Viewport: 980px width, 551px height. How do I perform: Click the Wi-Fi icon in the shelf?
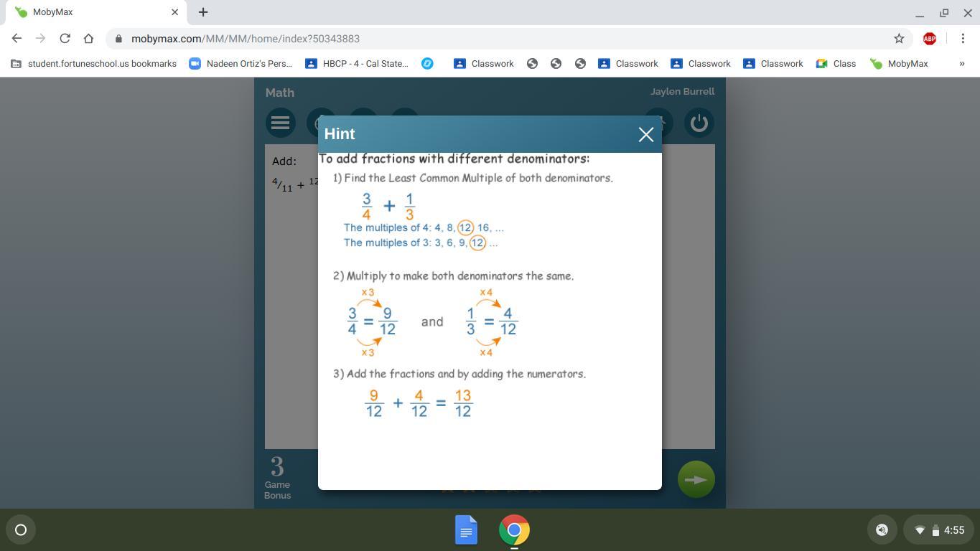click(x=920, y=531)
